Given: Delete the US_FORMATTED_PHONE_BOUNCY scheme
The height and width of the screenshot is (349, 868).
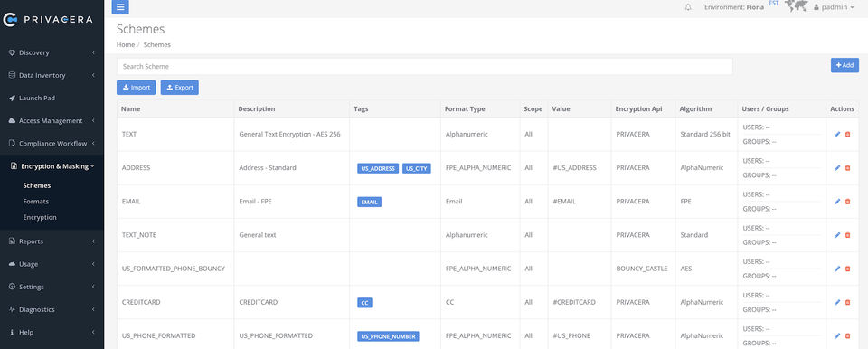Looking at the screenshot, I should coord(847,269).
